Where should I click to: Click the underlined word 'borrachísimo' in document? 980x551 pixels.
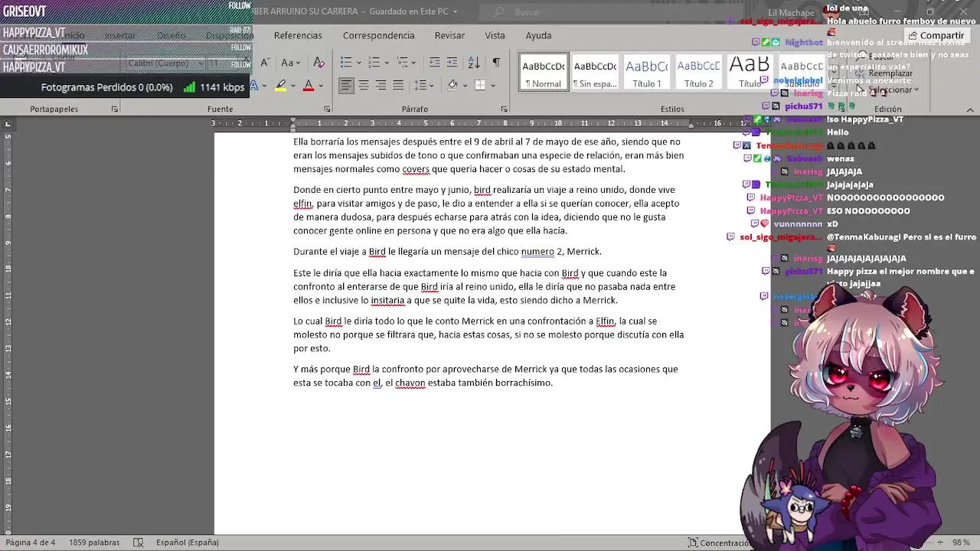[x=523, y=383]
